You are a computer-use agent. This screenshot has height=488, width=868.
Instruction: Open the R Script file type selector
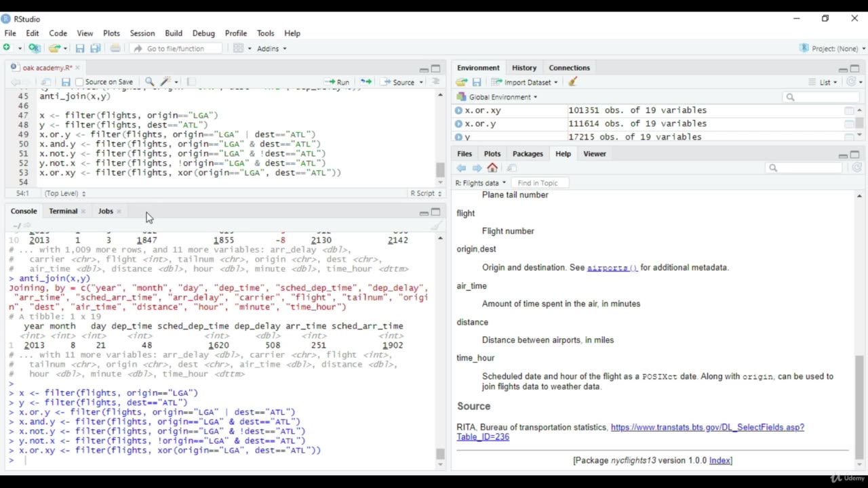coord(426,193)
